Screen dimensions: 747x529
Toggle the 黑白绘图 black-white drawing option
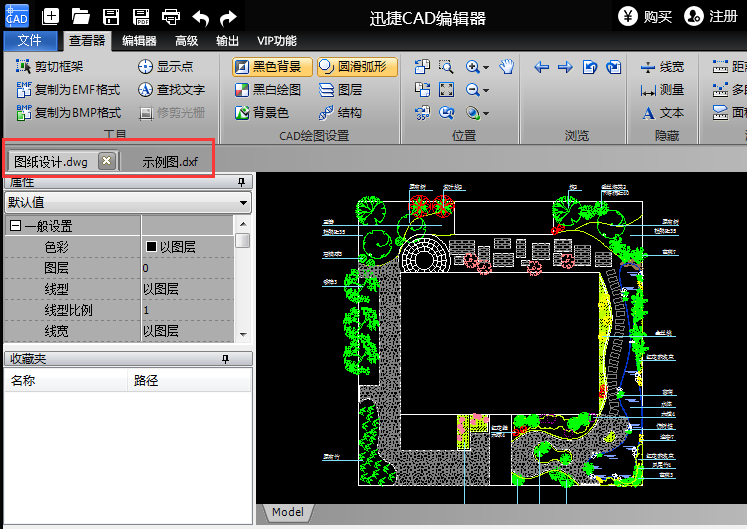pyautogui.click(x=267, y=90)
